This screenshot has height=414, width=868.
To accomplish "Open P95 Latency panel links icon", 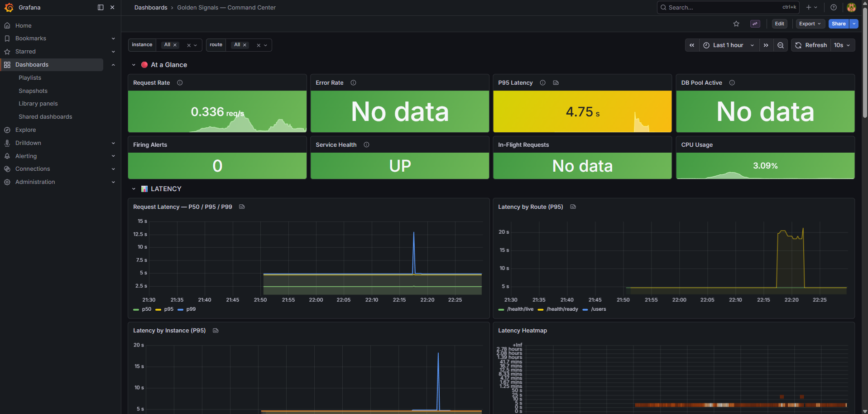I will coord(556,83).
